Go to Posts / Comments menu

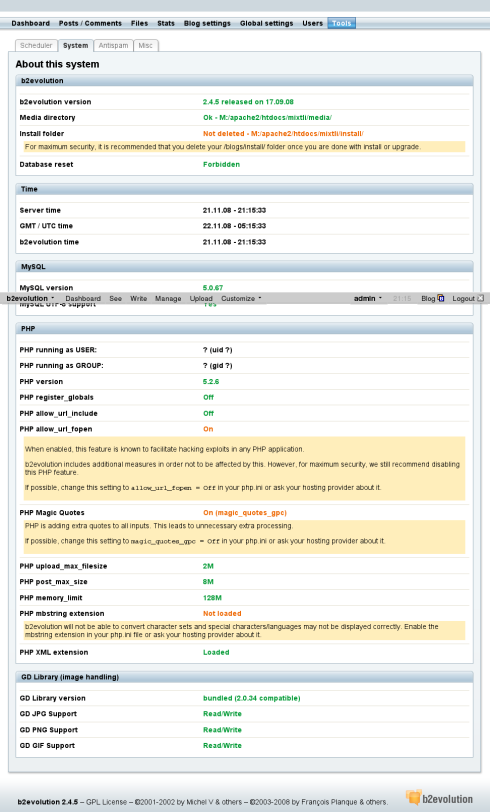pos(90,23)
